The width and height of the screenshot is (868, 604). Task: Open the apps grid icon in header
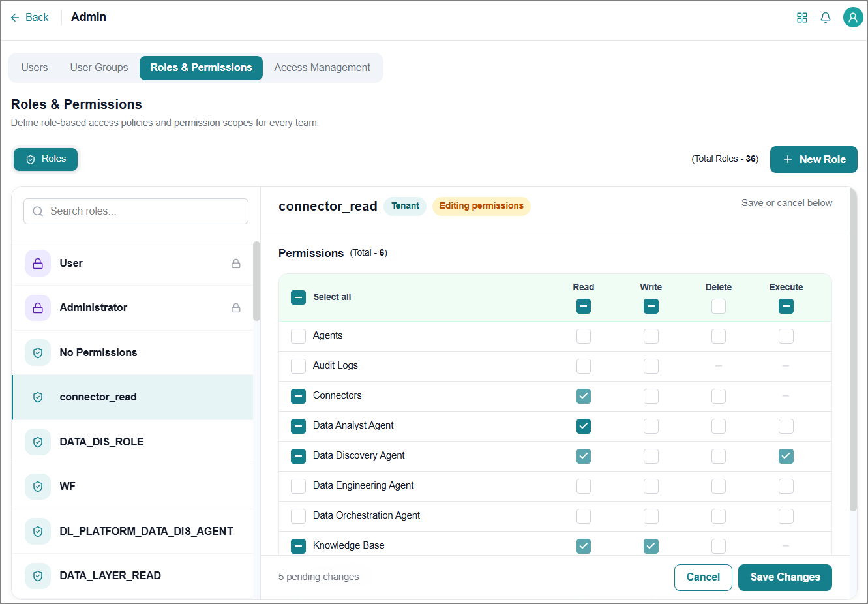coord(802,18)
